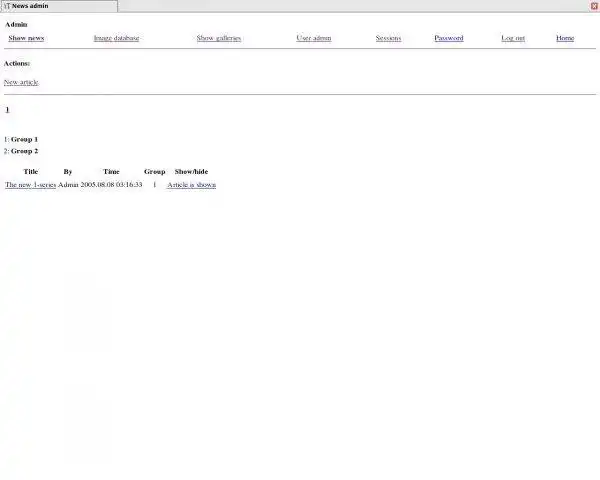
Task: Click the 'Admin' author cell
Action: tap(68, 184)
